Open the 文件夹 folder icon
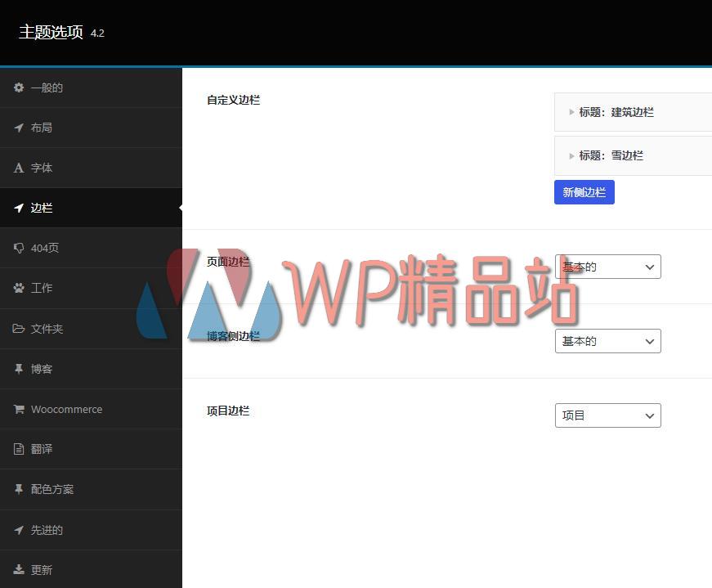 pyautogui.click(x=18, y=328)
